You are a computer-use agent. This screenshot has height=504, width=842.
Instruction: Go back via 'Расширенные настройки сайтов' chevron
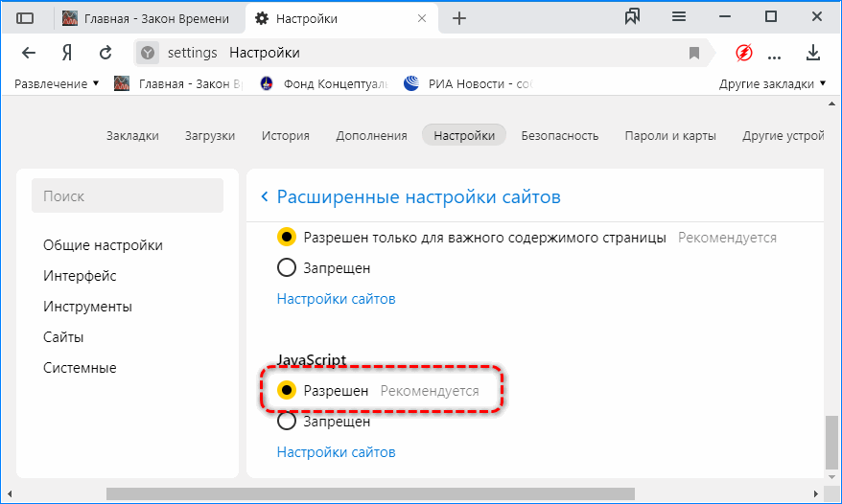[265, 197]
